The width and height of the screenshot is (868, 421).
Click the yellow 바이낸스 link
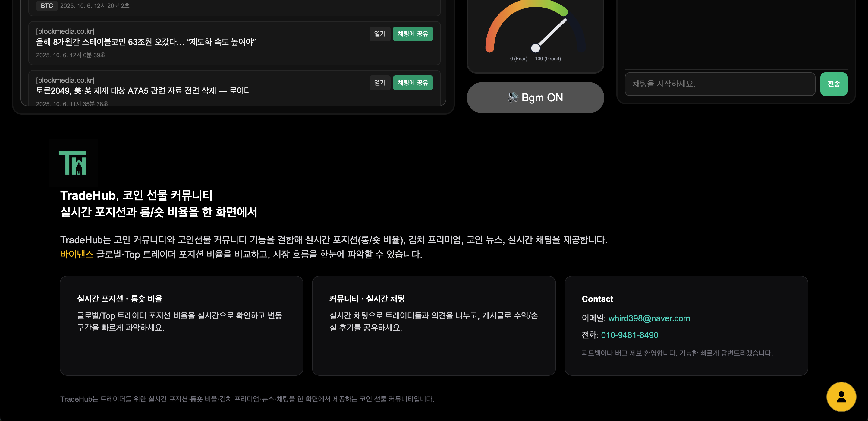77,254
